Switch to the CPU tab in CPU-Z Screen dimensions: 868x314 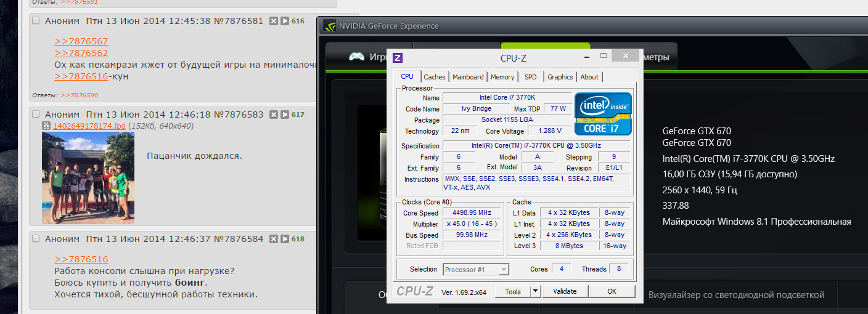407,76
